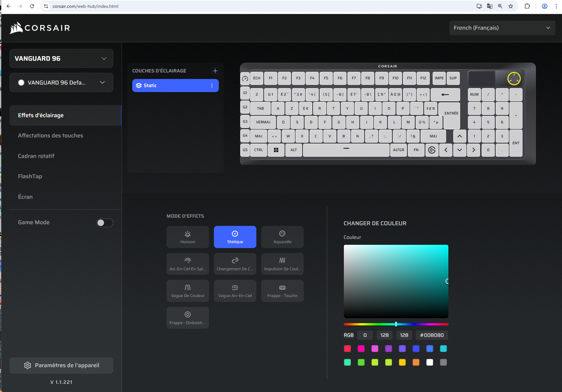Viewport: 562px width, 392px height.
Task: Pick the Vague De Couleur effect
Action: tap(187, 291)
